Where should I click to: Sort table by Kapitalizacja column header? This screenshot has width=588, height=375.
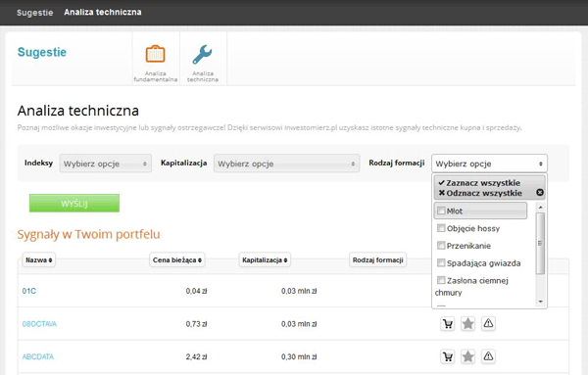265,260
